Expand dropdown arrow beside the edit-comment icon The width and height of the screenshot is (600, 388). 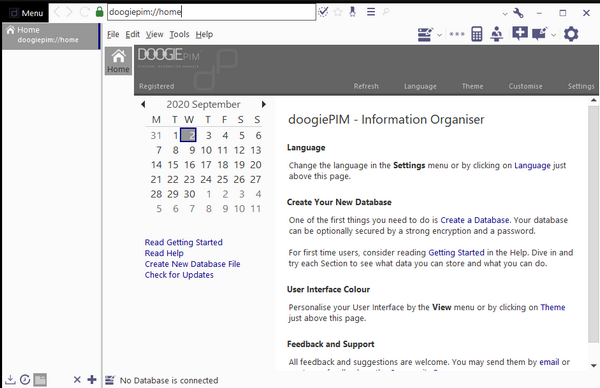pyautogui.click(x=553, y=35)
